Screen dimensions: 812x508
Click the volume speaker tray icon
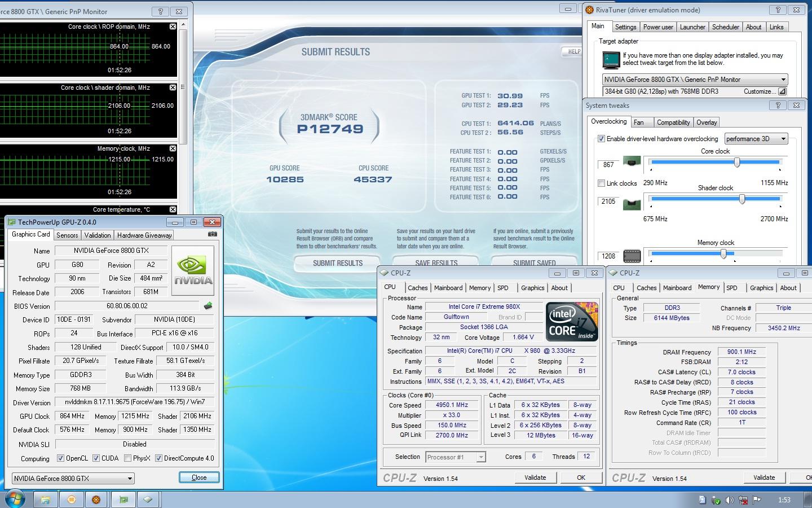coord(730,500)
